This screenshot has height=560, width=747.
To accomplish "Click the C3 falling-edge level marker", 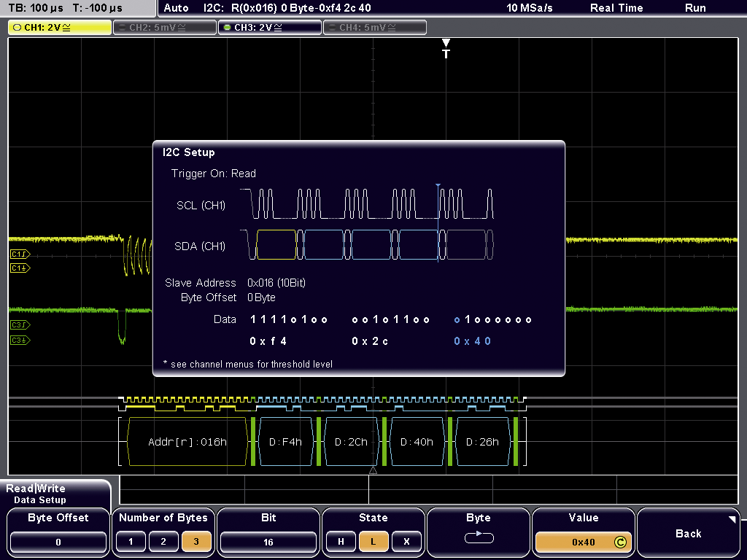I will click(x=20, y=340).
